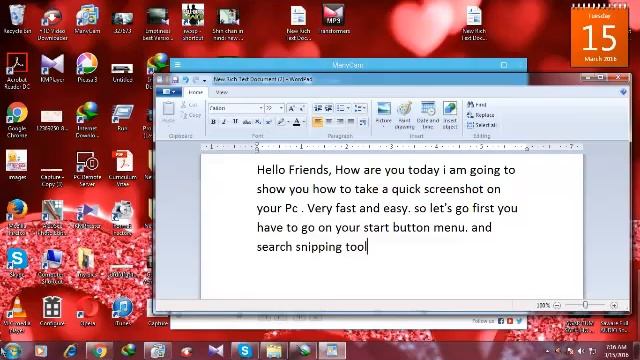Insert a Picture

[x=384, y=113]
